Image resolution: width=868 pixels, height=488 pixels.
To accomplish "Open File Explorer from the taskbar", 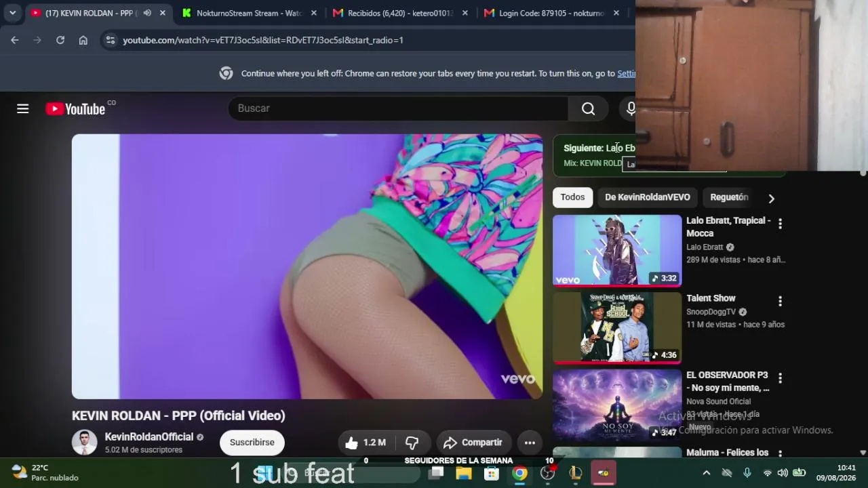I will (x=464, y=473).
